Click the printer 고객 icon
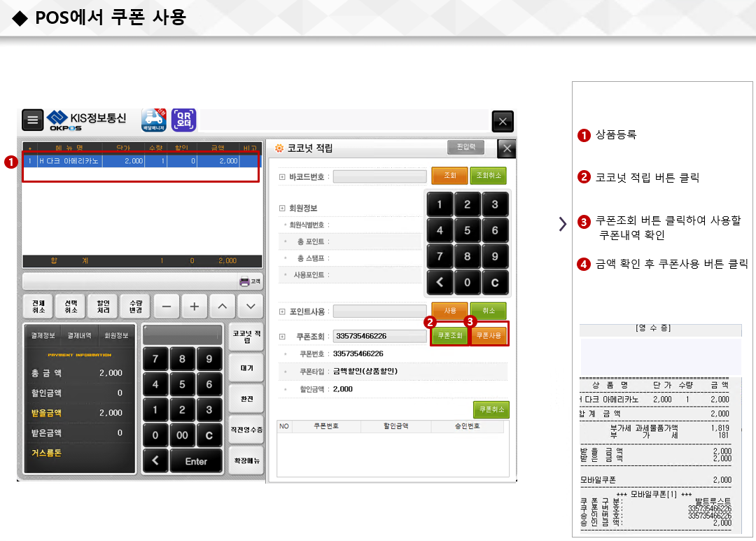 pos(249,282)
